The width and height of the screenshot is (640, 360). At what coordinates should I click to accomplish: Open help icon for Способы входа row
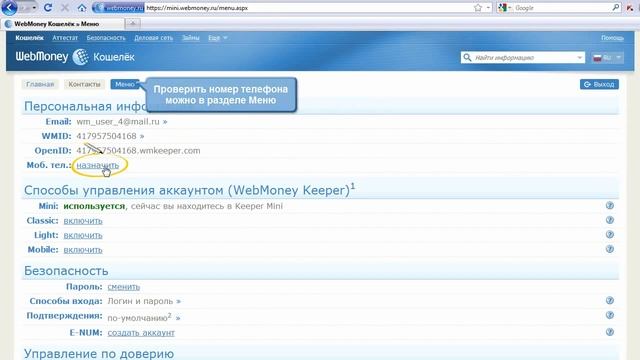[x=610, y=301]
